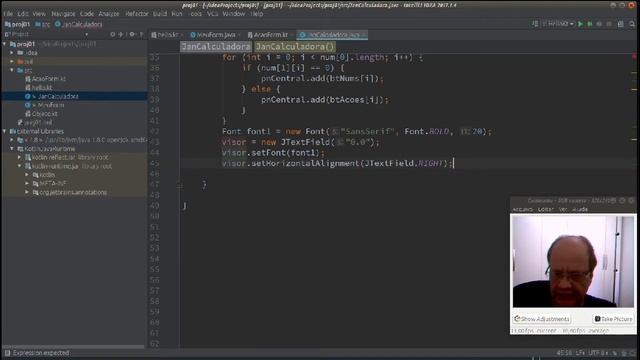Switch to the hello.kt editor tab
This screenshot has height=360, width=640.
tap(167, 35)
